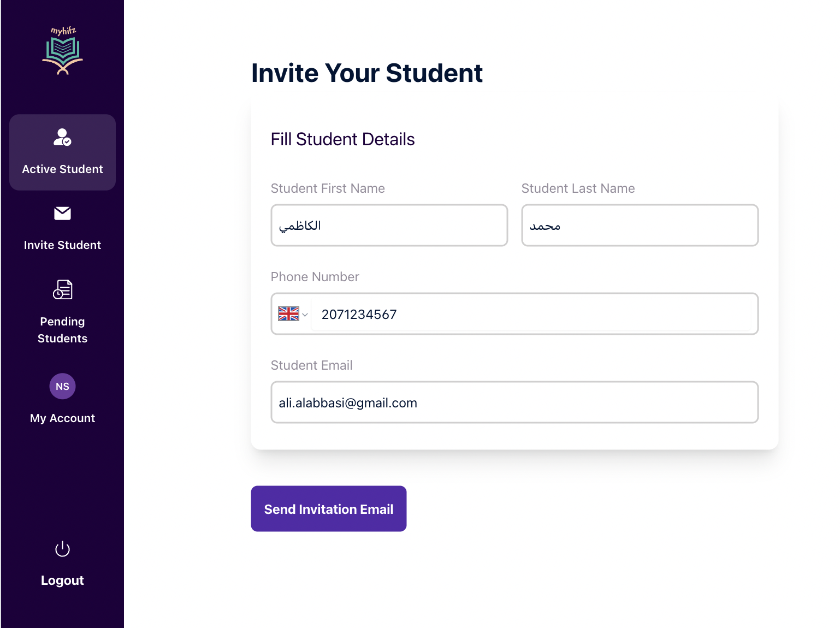Select the Active Student menu label
The width and height of the screenshot is (840, 628).
click(62, 169)
